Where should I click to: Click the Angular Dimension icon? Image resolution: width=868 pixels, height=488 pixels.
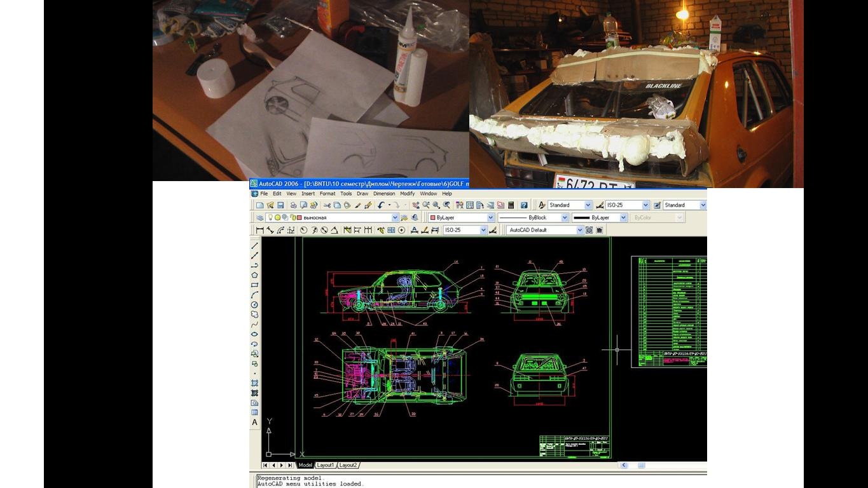(334, 230)
